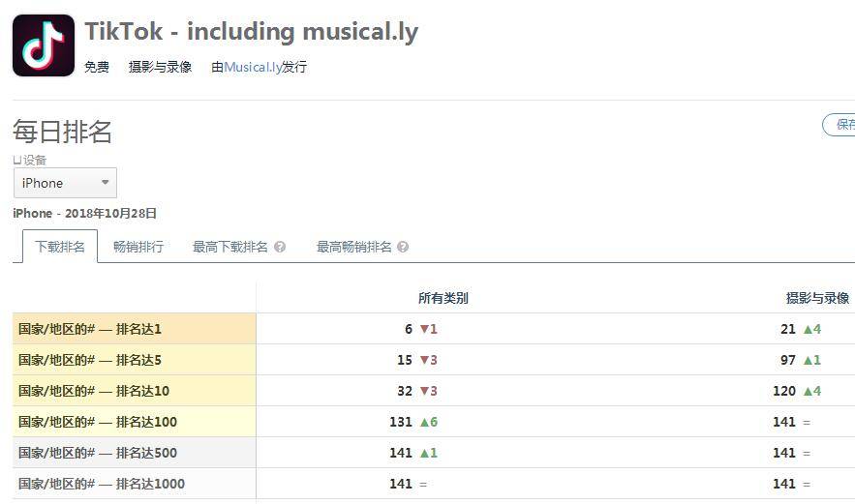Image resolution: width=855 pixels, height=504 pixels.
Task: Open the iPhone device dropdown
Action: pyautogui.click(x=65, y=183)
